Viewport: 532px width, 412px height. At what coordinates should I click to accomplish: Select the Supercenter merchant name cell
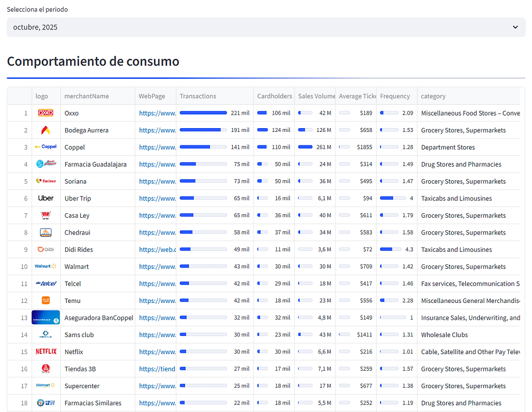tap(98, 386)
